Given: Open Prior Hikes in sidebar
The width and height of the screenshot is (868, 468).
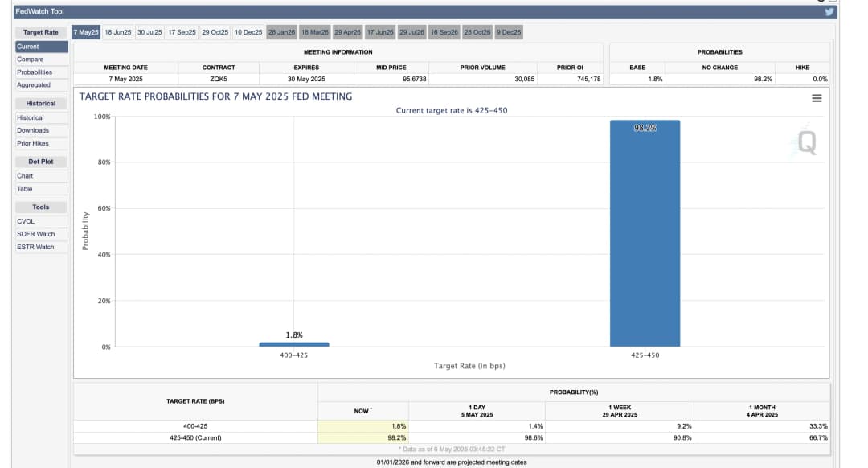Looking at the screenshot, I should click(x=33, y=143).
